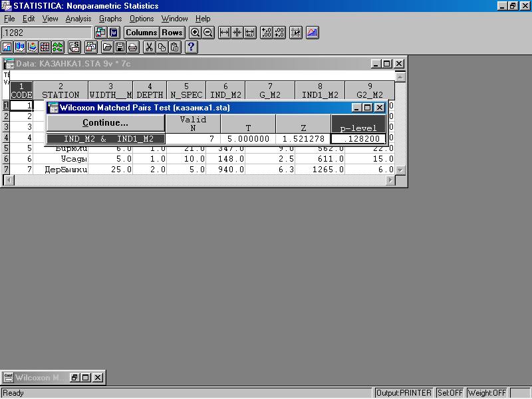The height and width of the screenshot is (399, 532).
Task: Open help with question mark icon
Action: (191, 47)
